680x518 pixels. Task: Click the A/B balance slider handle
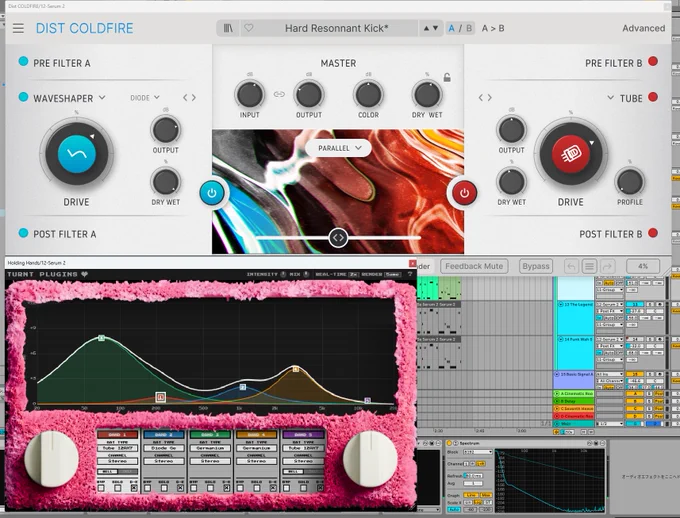[338, 238]
